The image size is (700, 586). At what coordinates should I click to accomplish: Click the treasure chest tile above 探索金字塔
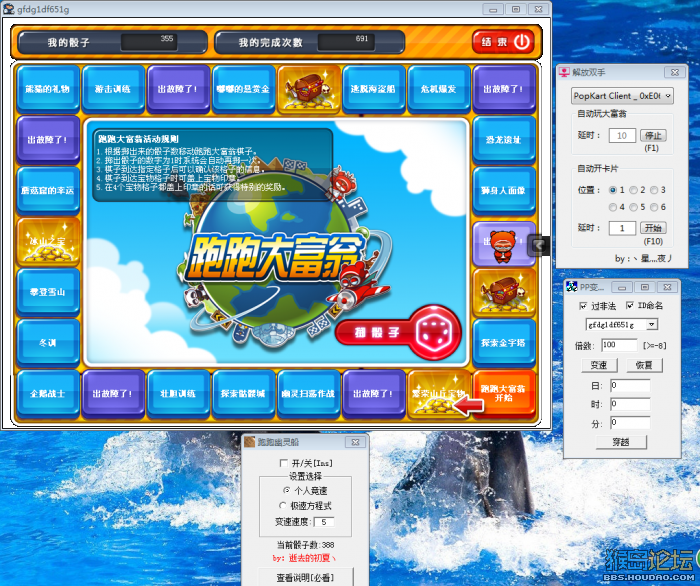coord(504,292)
